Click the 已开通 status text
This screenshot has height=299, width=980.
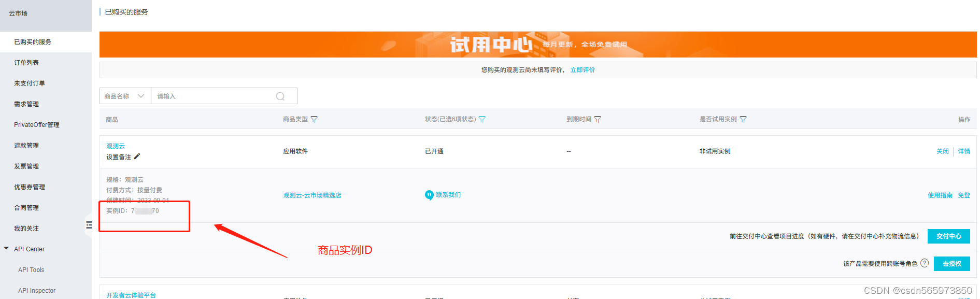[x=434, y=151]
